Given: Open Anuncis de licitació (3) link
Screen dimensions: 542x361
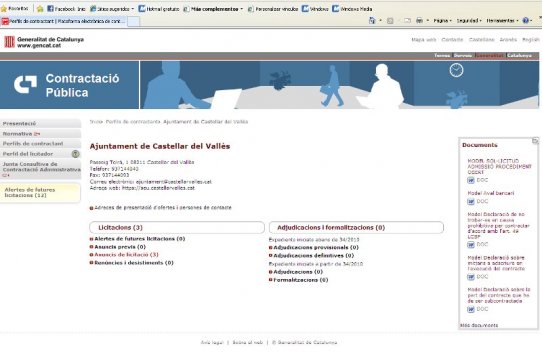Looking at the screenshot, I should (126, 255).
